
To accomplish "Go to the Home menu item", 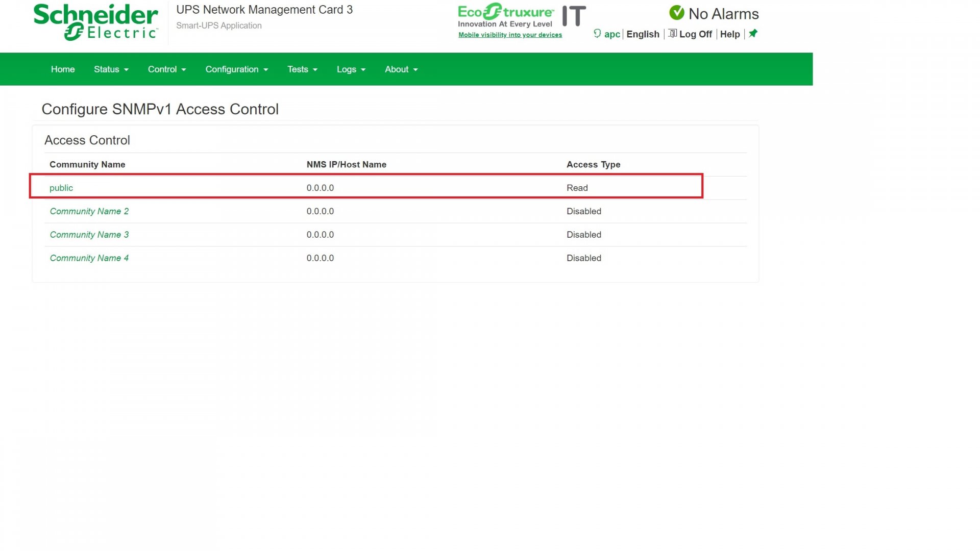I will click(63, 69).
